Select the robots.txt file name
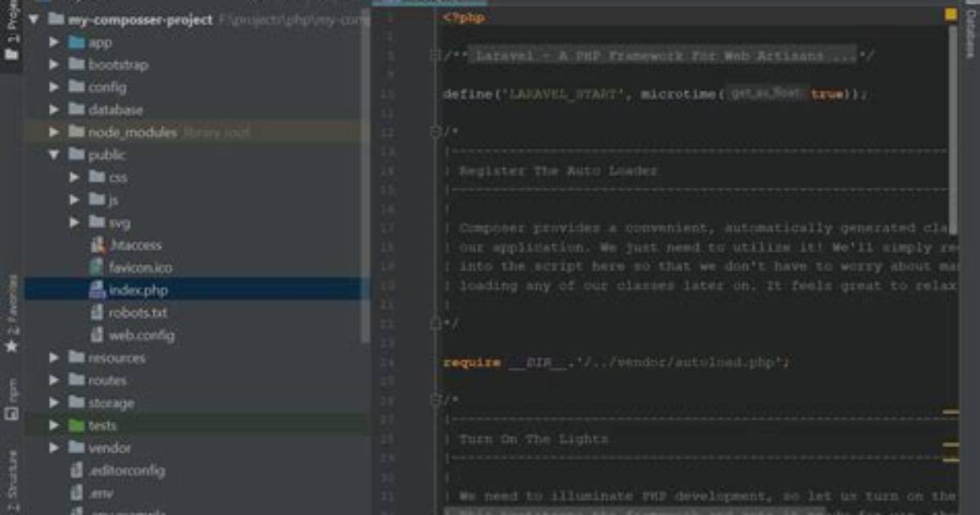This screenshot has width=980, height=515. coord(138,312)
